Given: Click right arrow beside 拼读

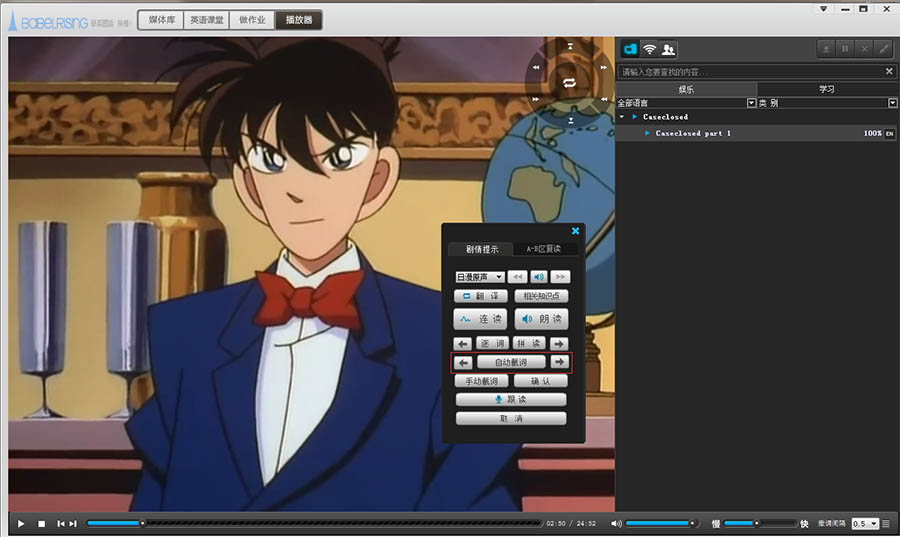Looking at the screenshot, I should point(559,344).
